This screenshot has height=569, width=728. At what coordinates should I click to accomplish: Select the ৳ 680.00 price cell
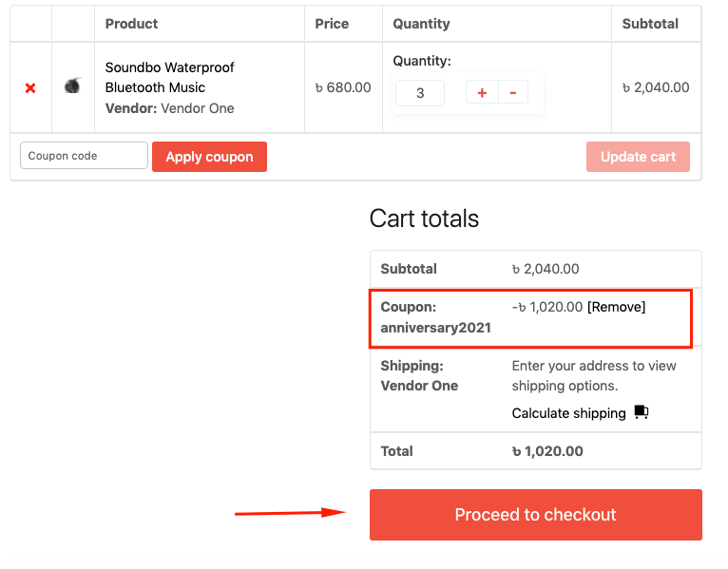343,87
